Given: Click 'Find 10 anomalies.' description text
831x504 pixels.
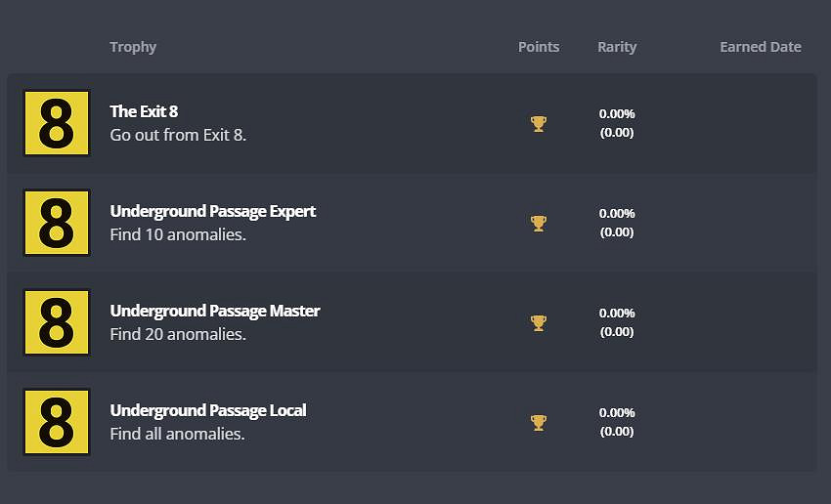Looking at the screenshot, I should click(x=177, y=234).
